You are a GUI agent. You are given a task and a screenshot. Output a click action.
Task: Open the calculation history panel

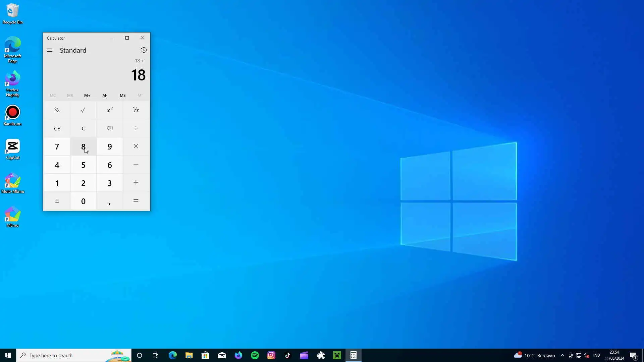(x=144, y=50)
